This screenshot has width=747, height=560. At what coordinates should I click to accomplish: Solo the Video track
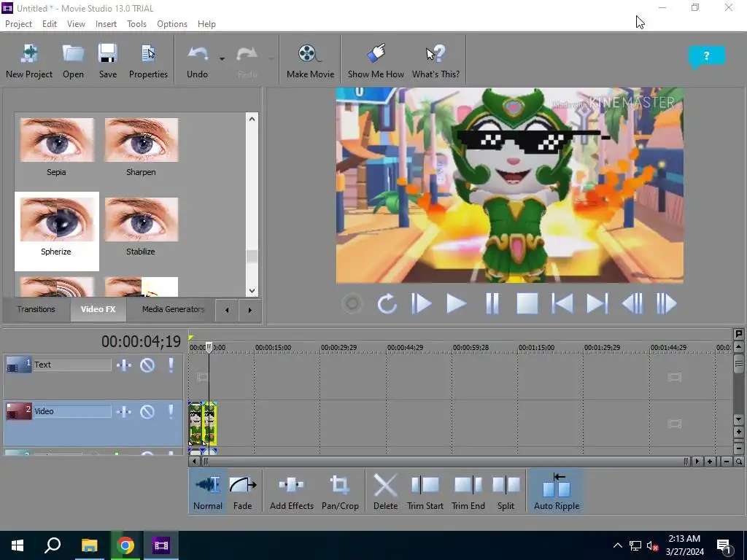tap(171, 411)
